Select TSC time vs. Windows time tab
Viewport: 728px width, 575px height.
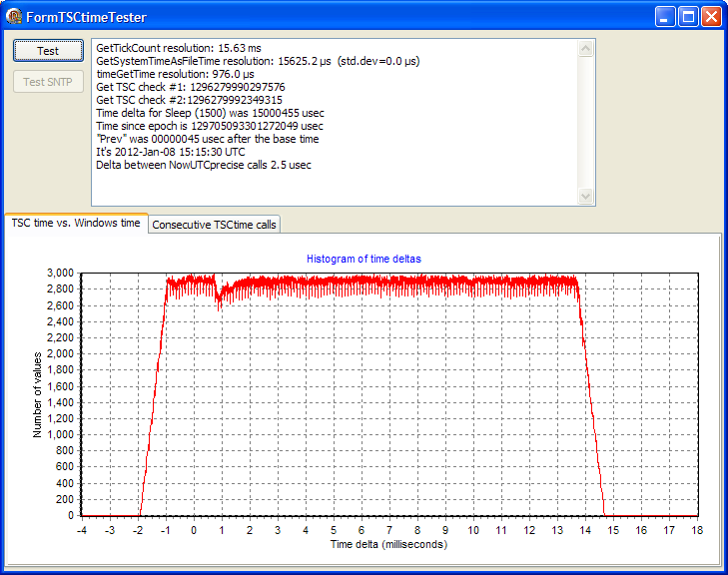tap(76, 223)
